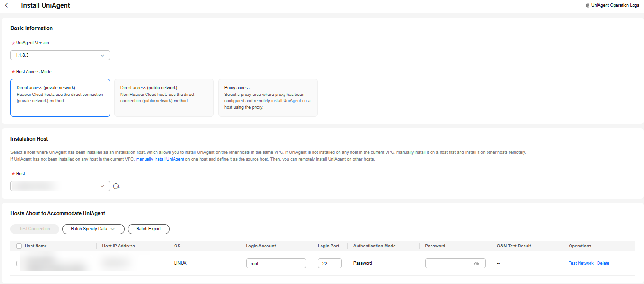
Task: Click the Password authentication mode cell
Action: tap(362, 263)
